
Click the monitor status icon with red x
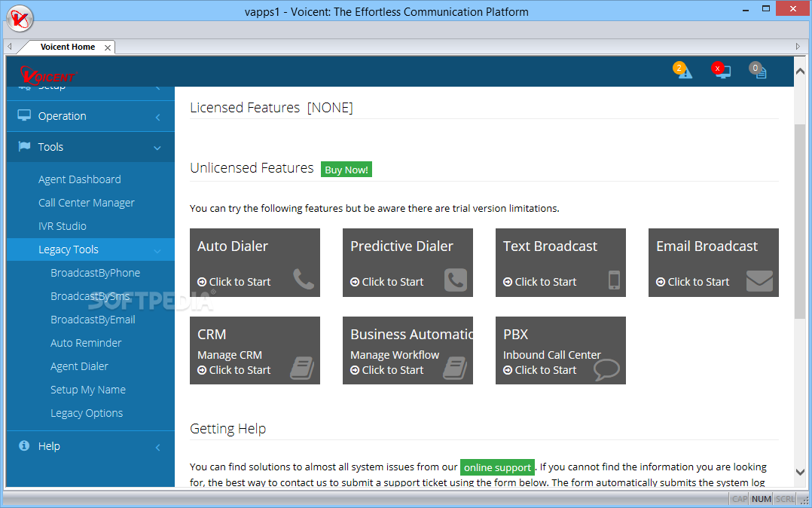[x=721, y=70]
